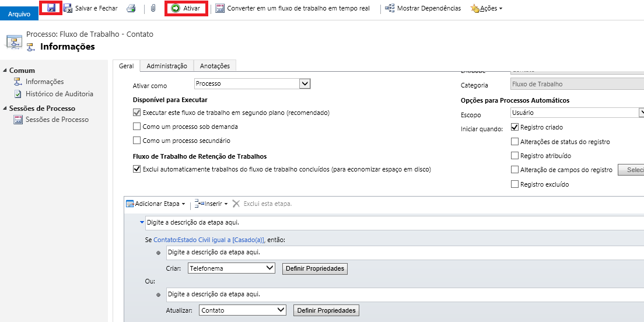Uncheck Registro criado checkbox
644x322 pixels.
click(514, 127)
